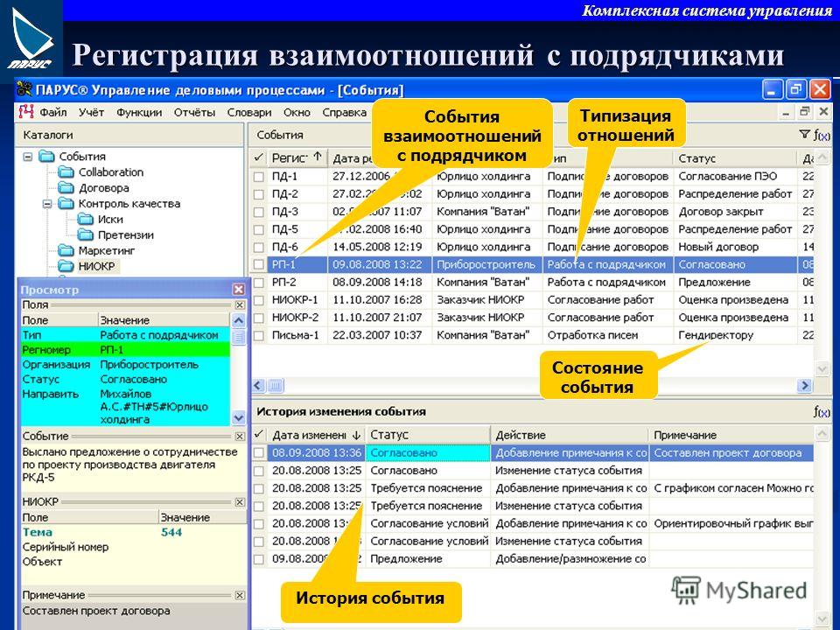This screenshot has width=840, height=630.
Task: Tick the checkbox for row ПД-2
Action: tap(259, 194)
